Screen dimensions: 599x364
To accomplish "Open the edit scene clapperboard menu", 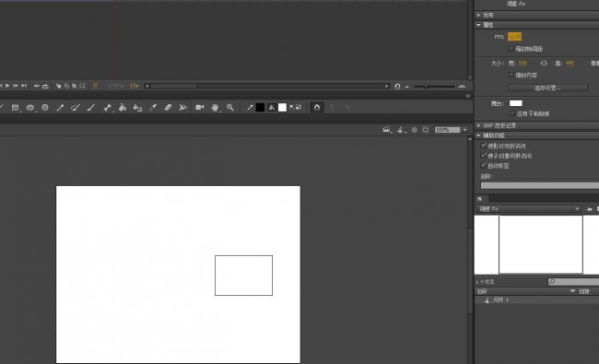I will pos(387,130).
